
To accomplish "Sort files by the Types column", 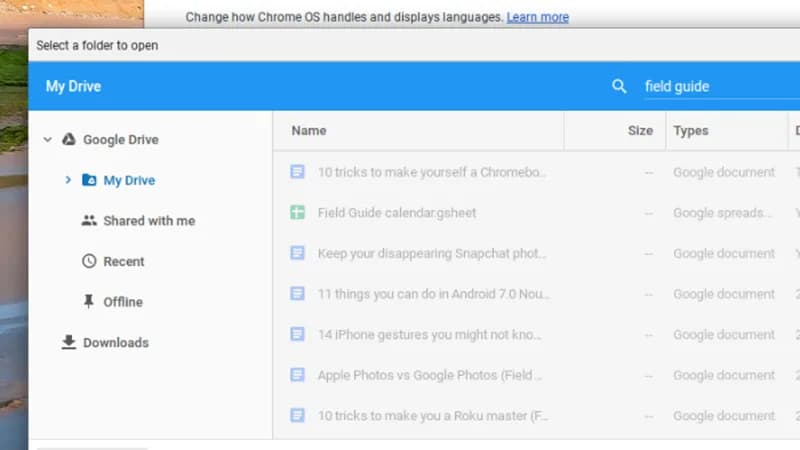I will click(x=691, y=131).
